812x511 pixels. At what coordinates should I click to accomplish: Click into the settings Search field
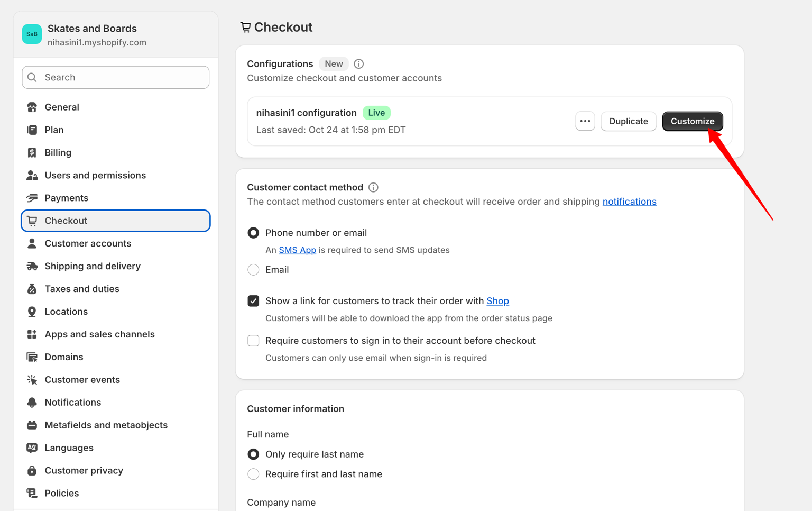tap(116, 77)
